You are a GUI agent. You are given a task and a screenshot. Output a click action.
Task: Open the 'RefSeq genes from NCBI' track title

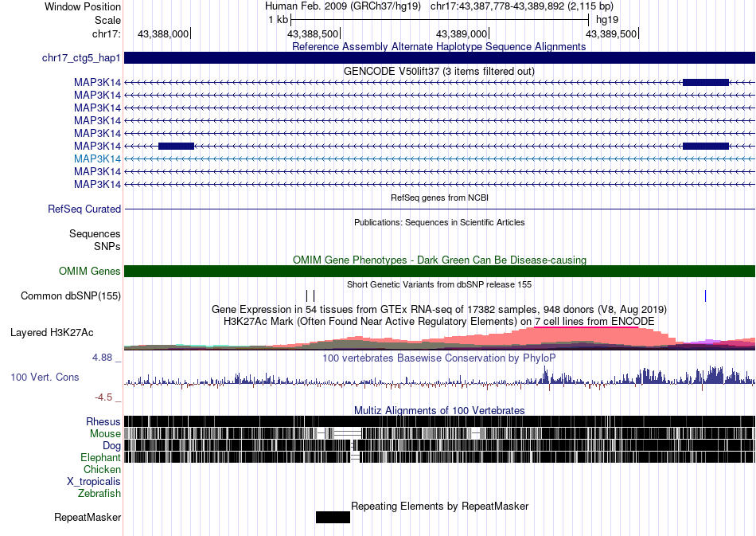439,198
